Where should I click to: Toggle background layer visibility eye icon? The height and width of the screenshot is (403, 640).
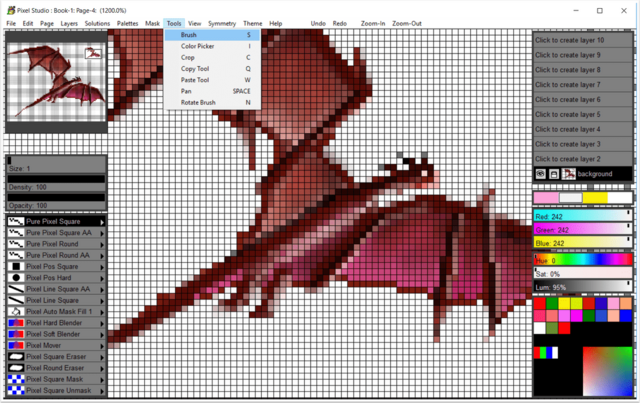coord(540,174)
